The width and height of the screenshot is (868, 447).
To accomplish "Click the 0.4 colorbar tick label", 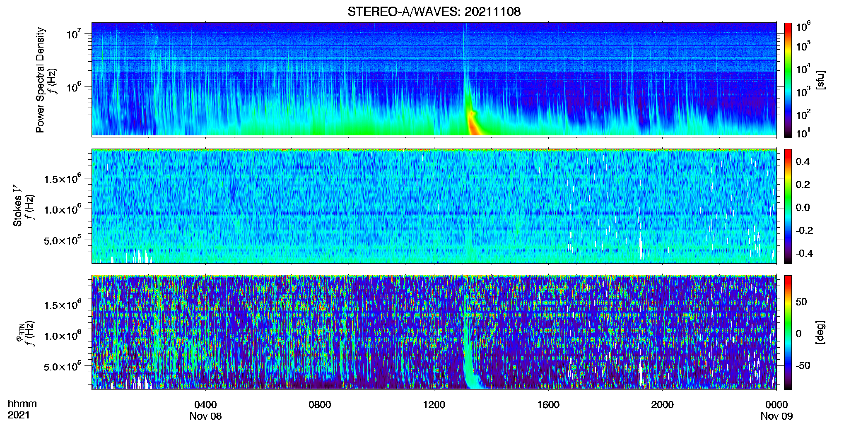I will click(x=803, y=161).
